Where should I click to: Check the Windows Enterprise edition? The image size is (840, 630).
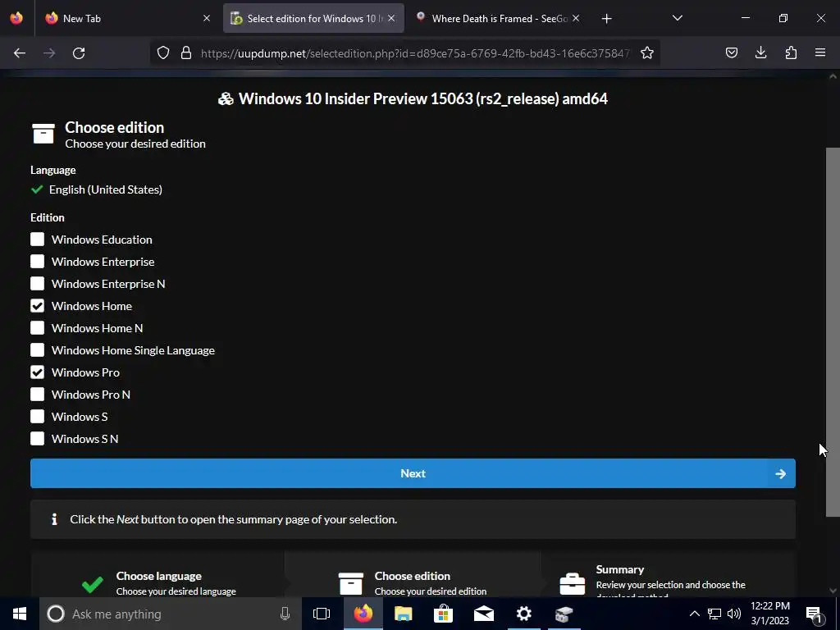point(37,262)
